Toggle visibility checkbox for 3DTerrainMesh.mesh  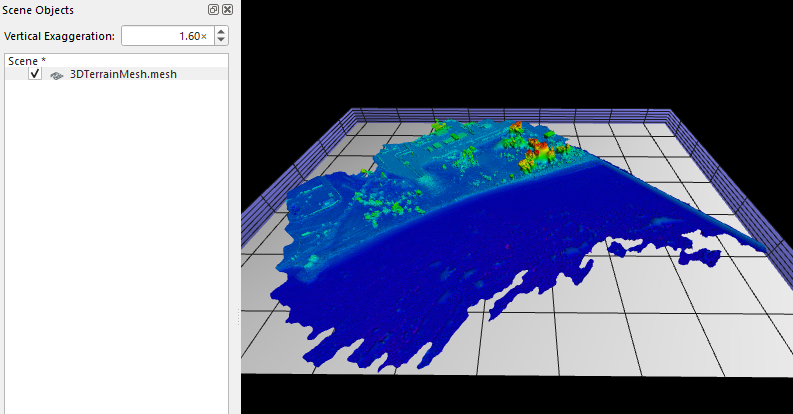35,74
